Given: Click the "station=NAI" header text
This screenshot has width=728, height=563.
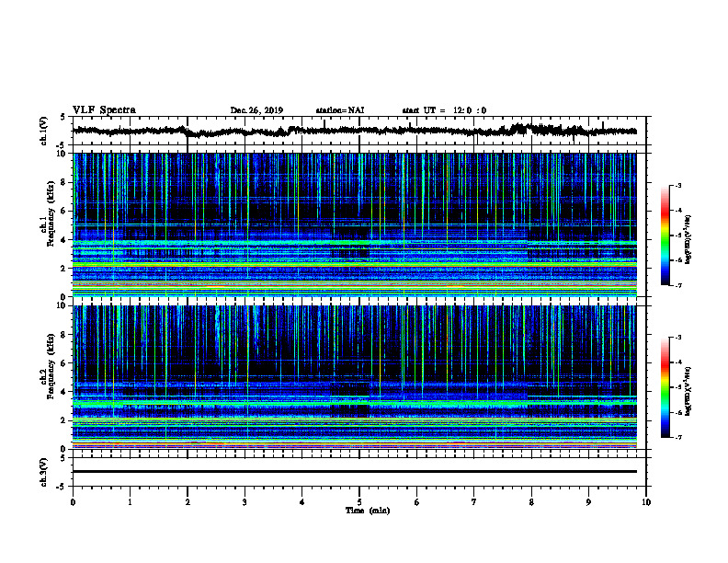Looking at the screenshot, I should coord(340,110).
